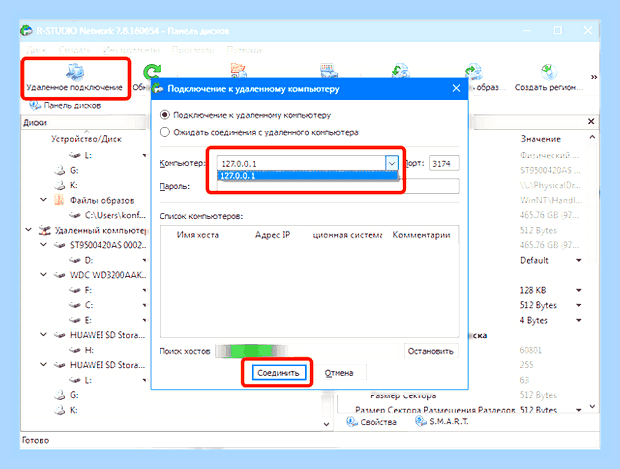Viewport: 620px width, 469px height.
Task: Click the WDC WD3200AAK drive icon
Action: (60, 275)
